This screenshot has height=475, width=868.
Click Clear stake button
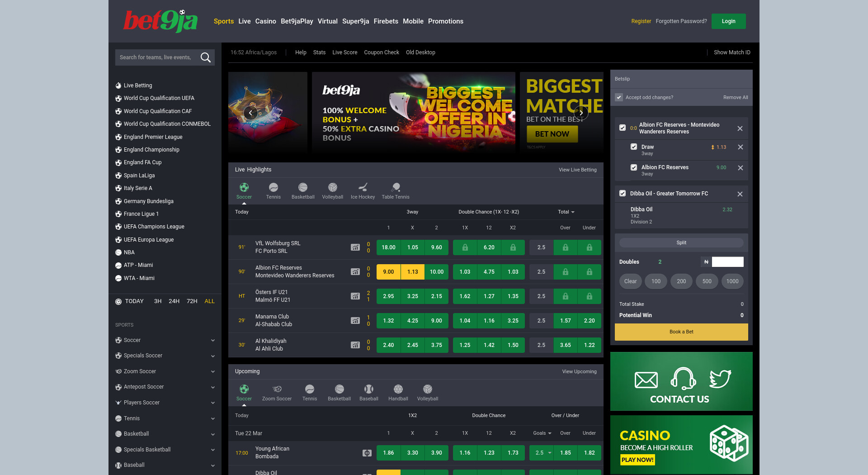[630, 281]
